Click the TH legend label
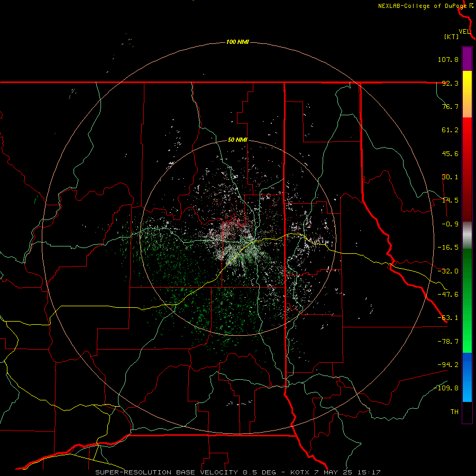The image size is (476, 476). [x=454, y=412]
